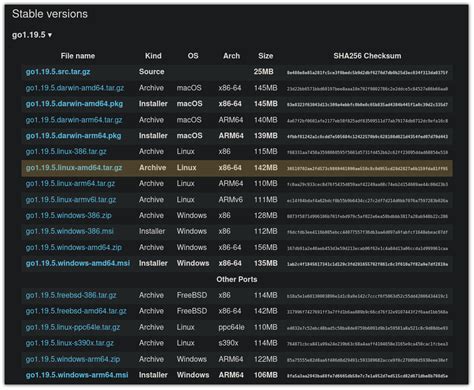Get go1.19.5.windows-arm64.msi installer
Screen dimensions: 474x390
coord(77,375)
